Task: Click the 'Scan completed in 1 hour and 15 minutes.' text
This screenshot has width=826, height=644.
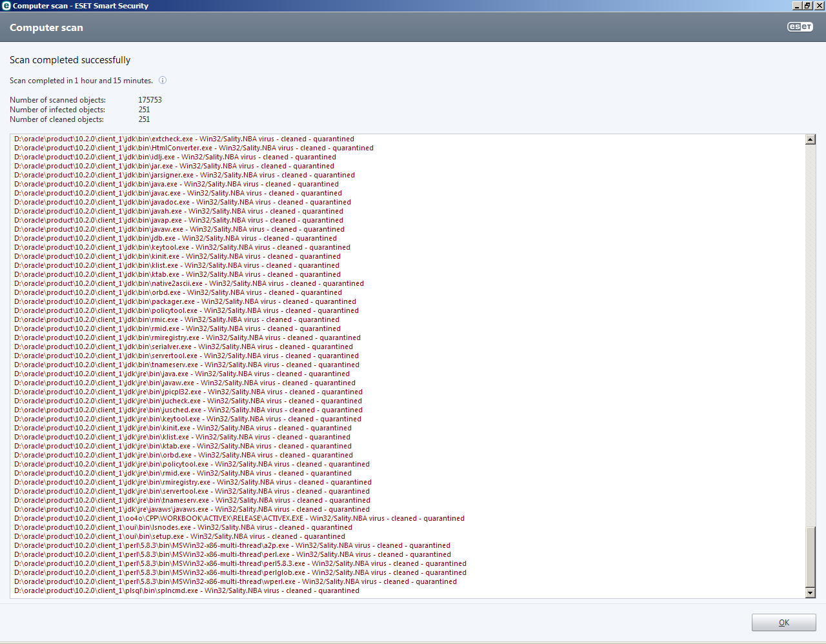Action: [81, 81]
